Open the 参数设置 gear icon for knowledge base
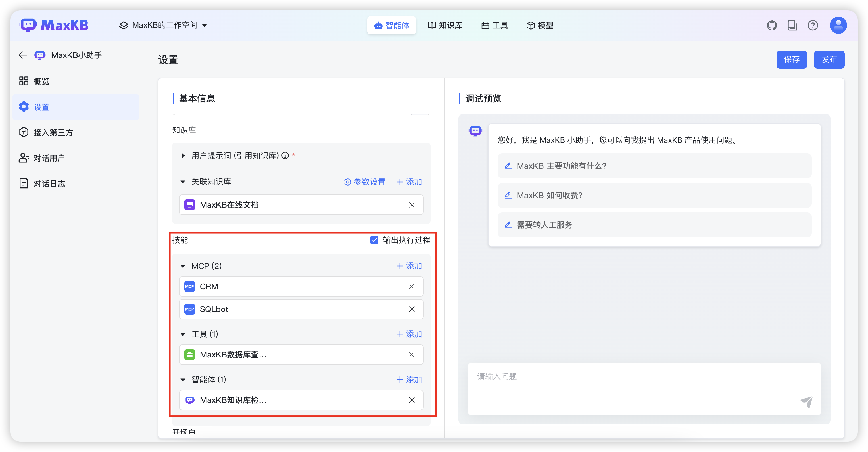868x452 pixels. point(347,182)
